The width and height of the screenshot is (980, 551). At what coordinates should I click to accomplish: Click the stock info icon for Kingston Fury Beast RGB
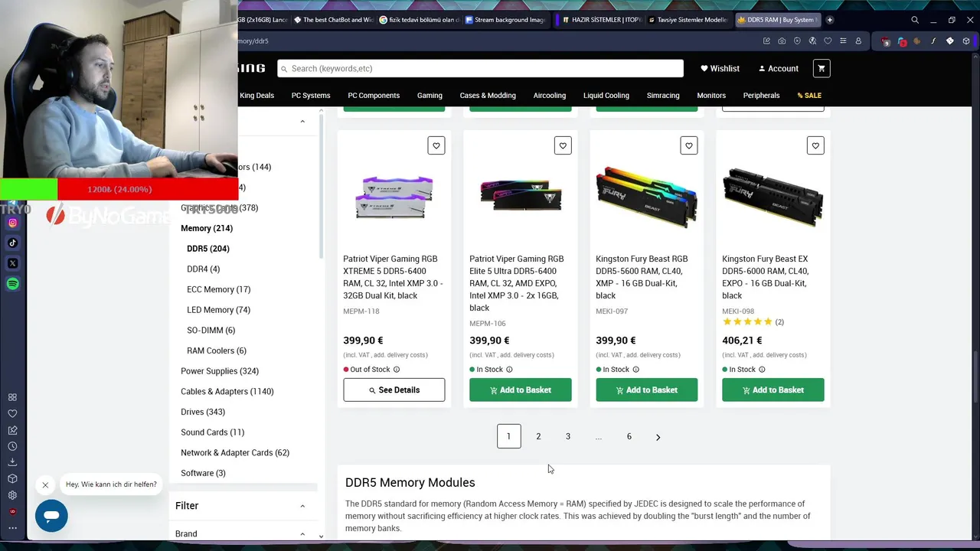coord(635,370)
